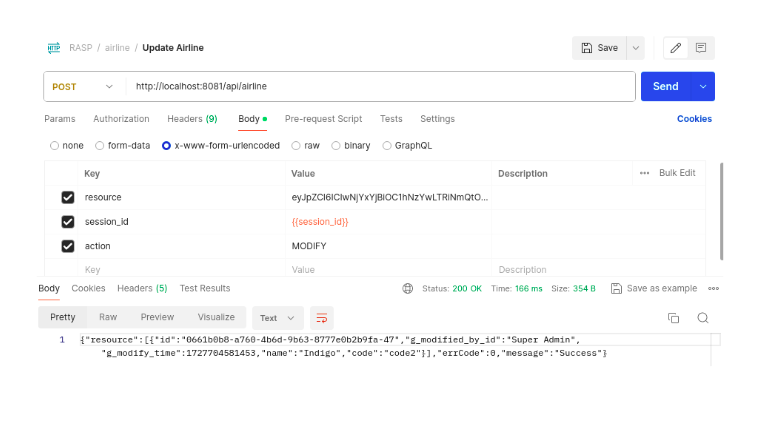Select the GraphQL body type
Image resolution: width=766 pixels, height=432 pixels.
point(387,146)
